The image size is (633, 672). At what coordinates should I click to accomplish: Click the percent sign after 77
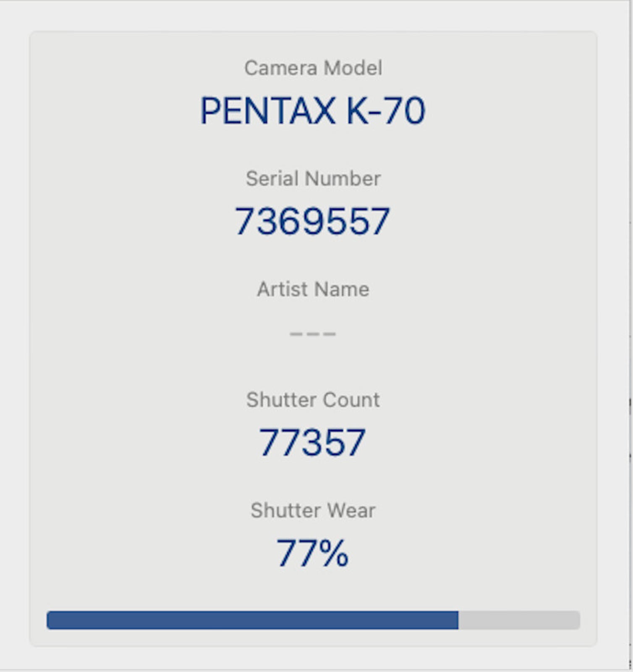point(334,554)
